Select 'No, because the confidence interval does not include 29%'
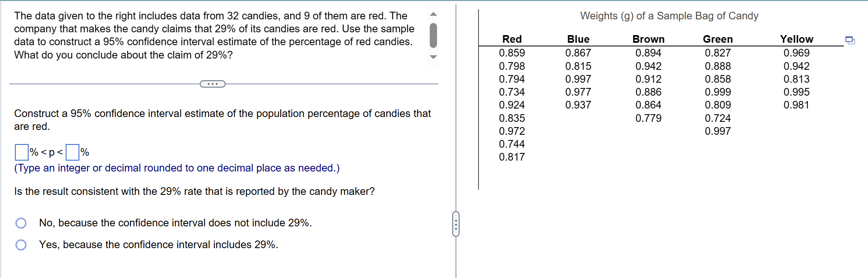 pyautogui.click(x=21, y=223)
